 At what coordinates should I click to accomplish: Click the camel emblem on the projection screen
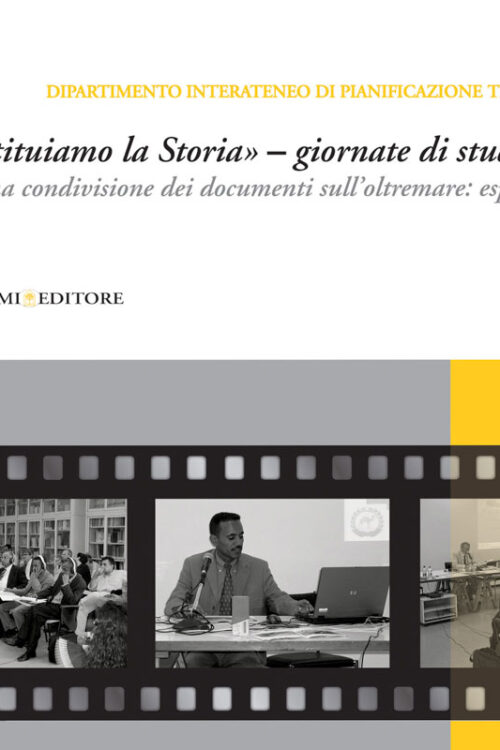[x=366, y=520]
